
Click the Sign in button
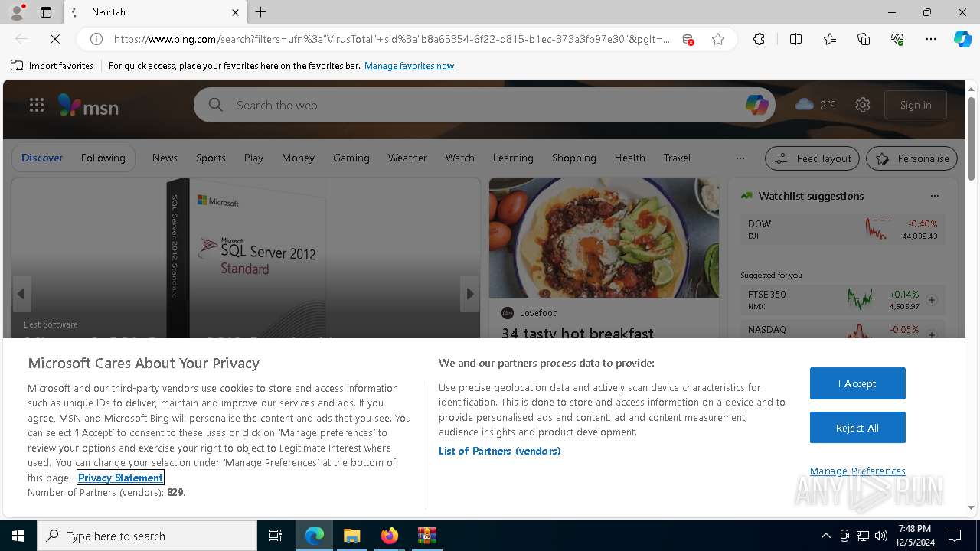916,105
